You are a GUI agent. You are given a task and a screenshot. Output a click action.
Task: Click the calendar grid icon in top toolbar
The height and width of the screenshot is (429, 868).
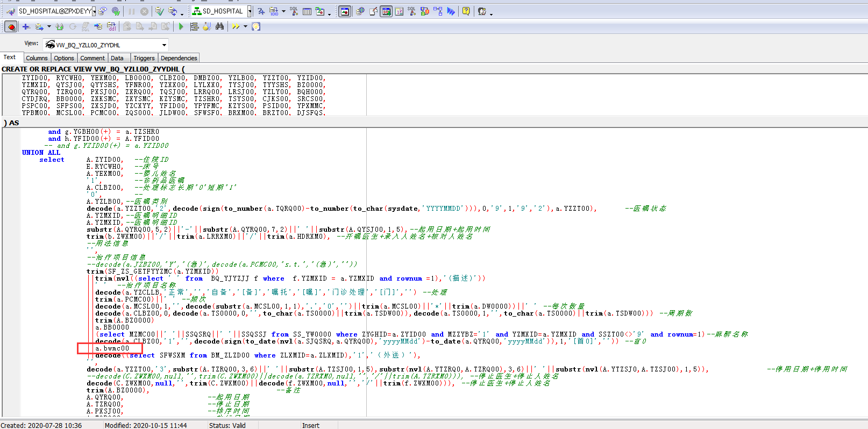[307, 11]
